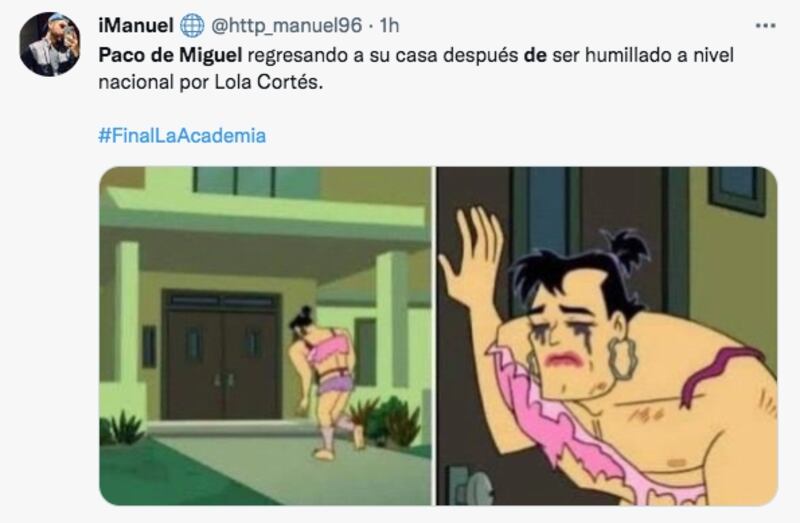Open the right image of the crying character
This screenshot has height=523, width=800.
tap(607, 336)
